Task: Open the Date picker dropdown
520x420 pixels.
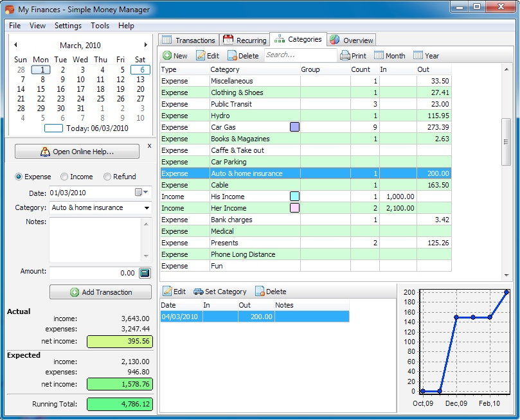Action: click(x=141, y=193)
